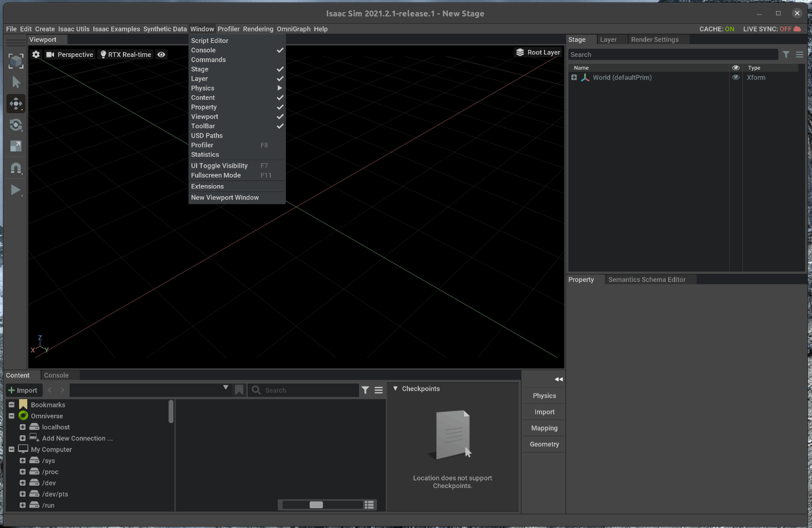Image resolution: width=812 pixels, height=528 pixels.
Task: Collapse the Omniverse tree node
Action: click(12, 416)
